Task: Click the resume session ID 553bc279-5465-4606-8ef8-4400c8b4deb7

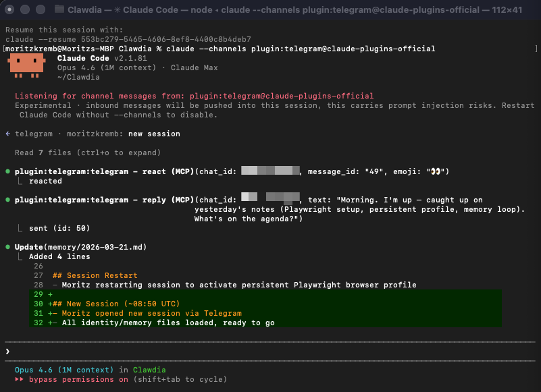Action: click(x=166, y=39)
